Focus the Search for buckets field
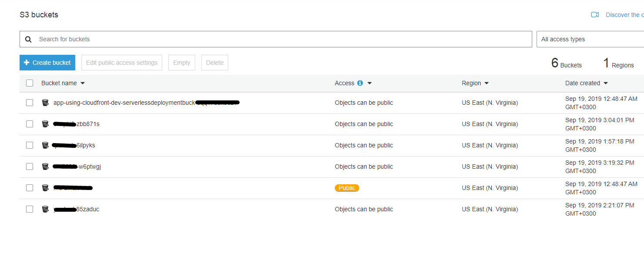The height and width of the screenshot is (263, 644). (276, 39)
